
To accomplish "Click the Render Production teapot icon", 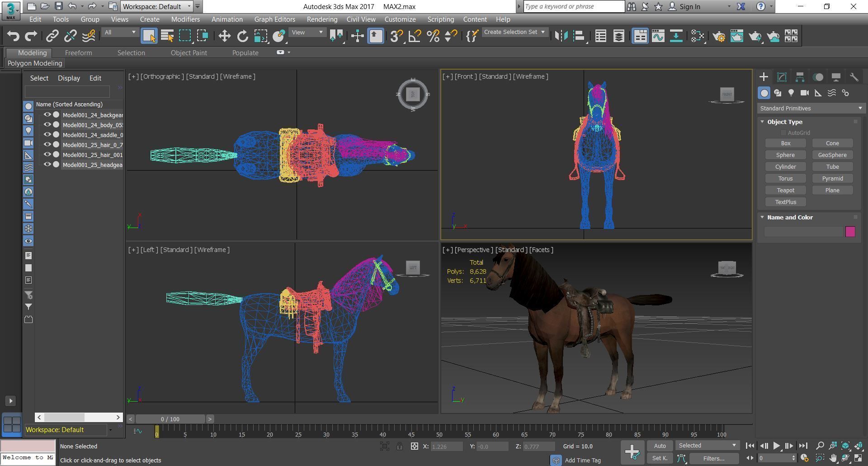I will [x=755, y=36].
